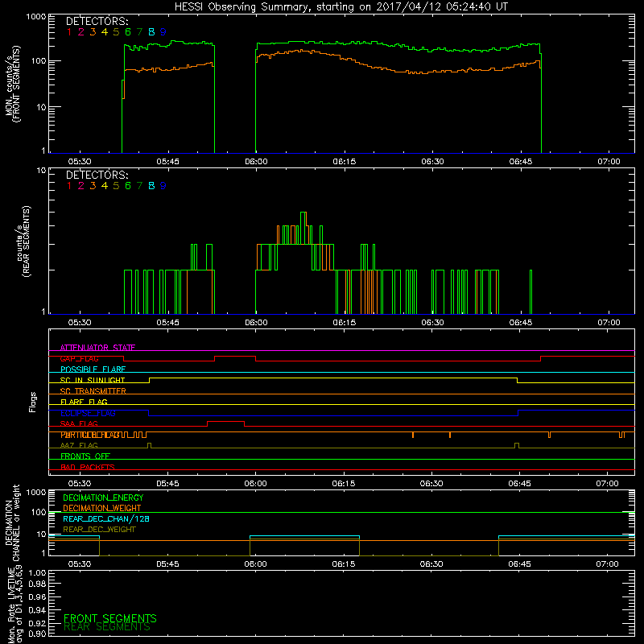Click detector 4 in the rear segments legend
The height and width of the screenshot is (644, 644).
(x=105, y=186)
